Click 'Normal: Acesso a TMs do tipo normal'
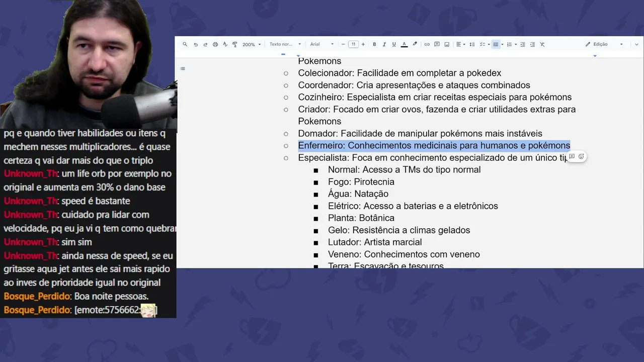 pyautogui.click(x=404, y=169)
